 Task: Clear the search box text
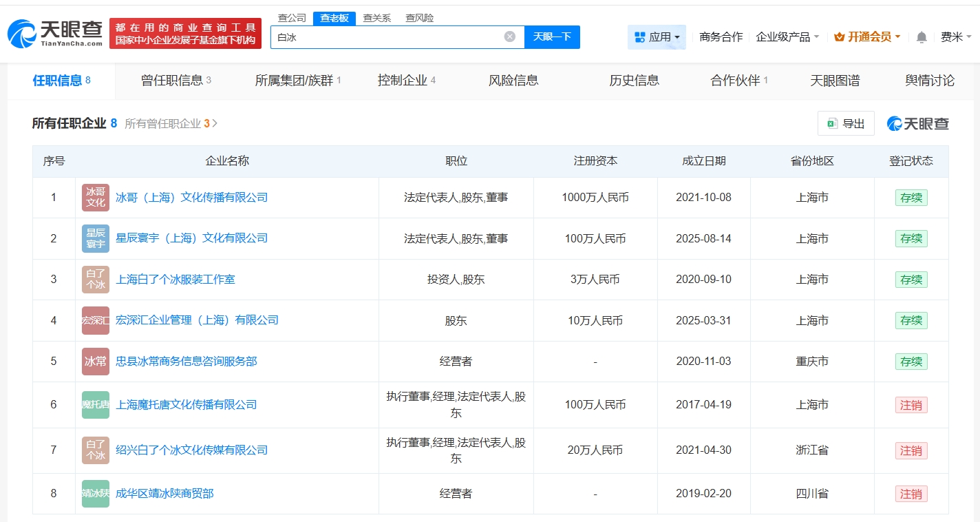click(509, 36)
